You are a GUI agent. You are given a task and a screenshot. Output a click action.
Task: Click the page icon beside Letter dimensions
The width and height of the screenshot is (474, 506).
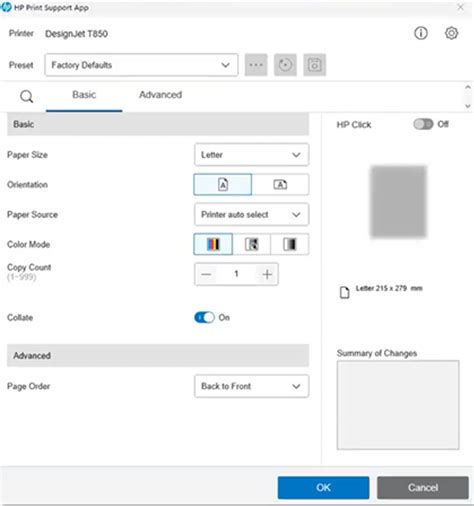(x=344, y=292)
